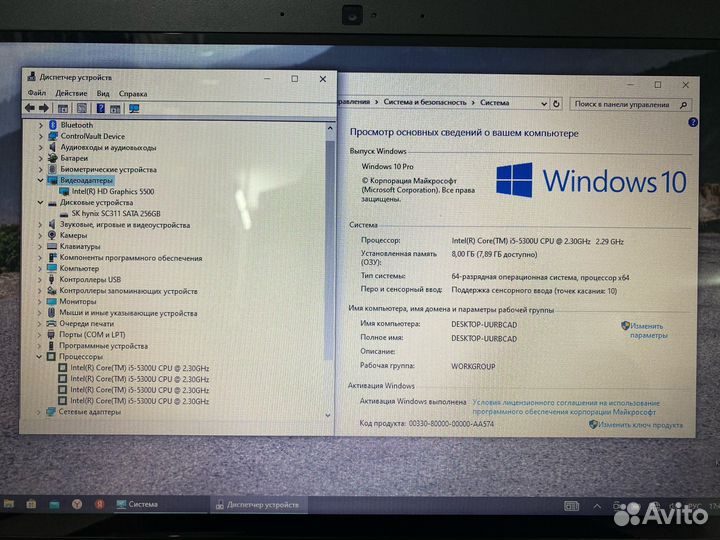The height and width of the screenshot is (540, 720).
Task: Expand the Мыши и иные указывающие устройства branch
Action: point(40,313)
